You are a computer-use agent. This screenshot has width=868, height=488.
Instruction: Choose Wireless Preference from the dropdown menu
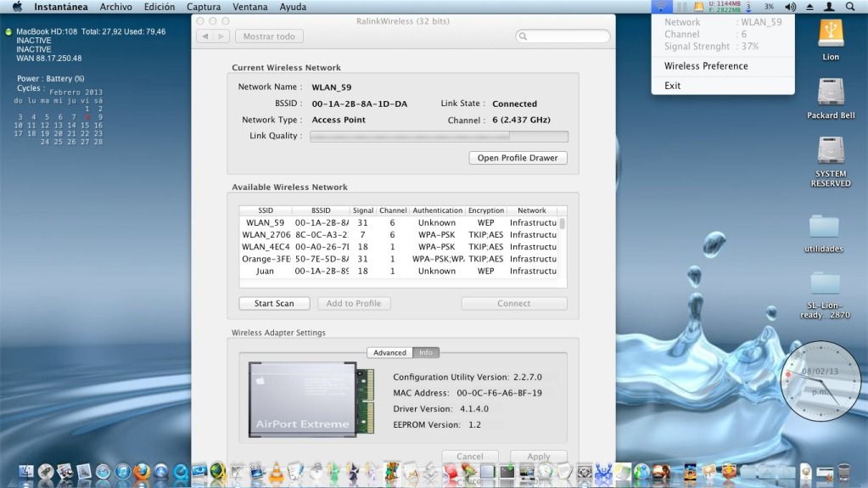[x=706, y=66]
